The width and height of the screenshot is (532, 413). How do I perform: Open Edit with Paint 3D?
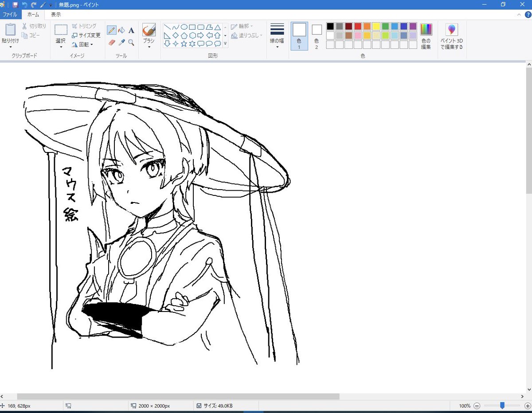pyautogui.click(x=451, y=36)
